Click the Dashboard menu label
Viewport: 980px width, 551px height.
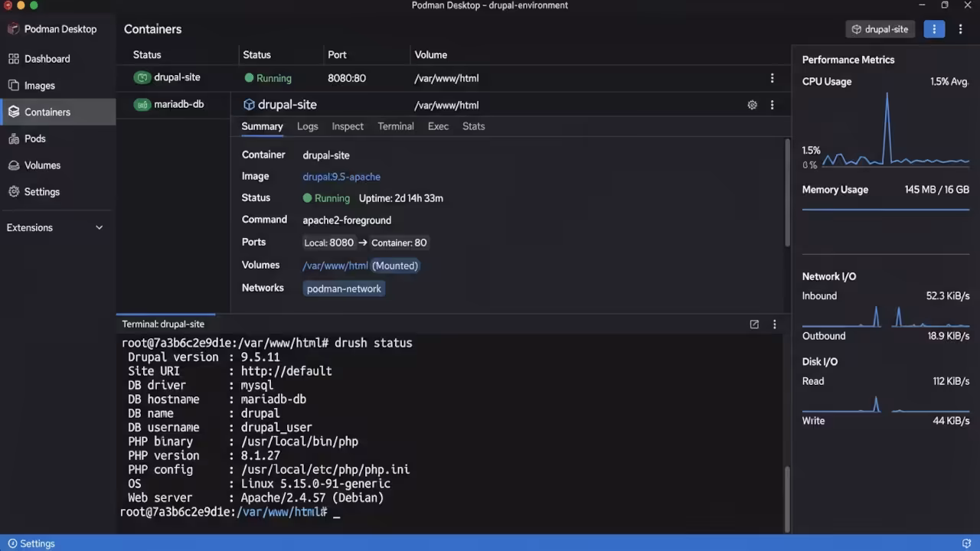(x=47, y=59)
